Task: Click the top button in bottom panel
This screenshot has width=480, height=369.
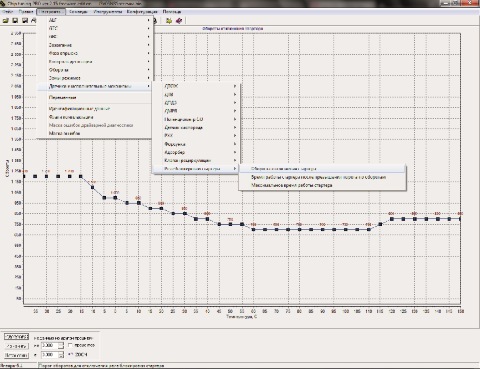Action: [x=16, y=337]
